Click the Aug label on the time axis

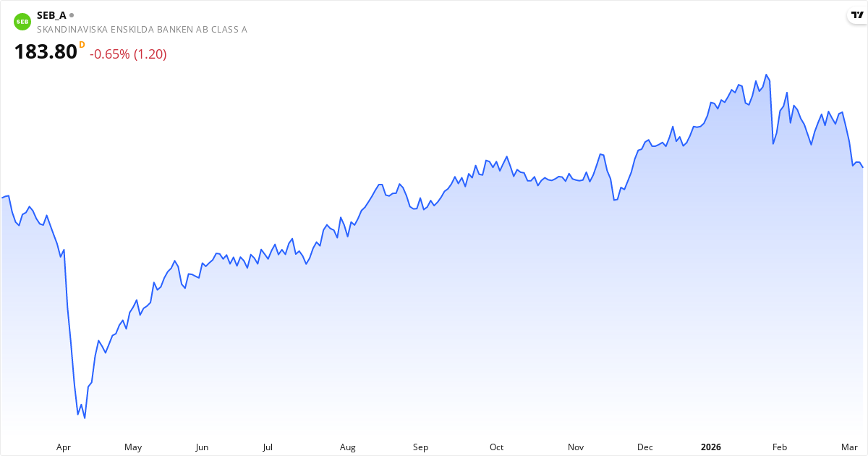click(x=348, y=447)
